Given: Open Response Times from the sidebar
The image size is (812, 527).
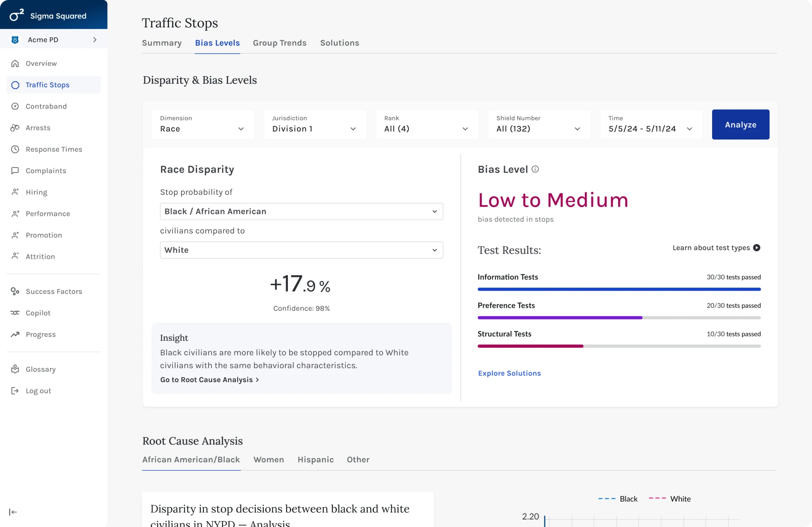Looking at the screenshot, I should [54, 149].
